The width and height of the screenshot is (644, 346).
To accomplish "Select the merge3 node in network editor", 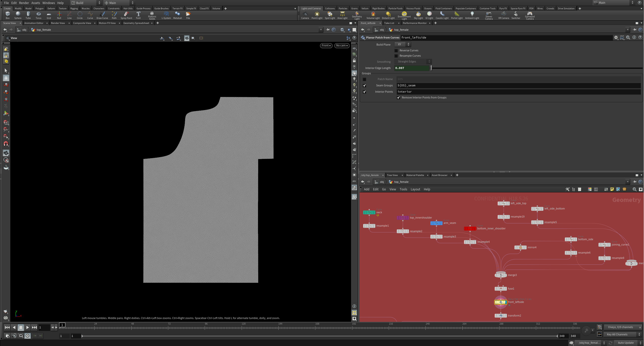I will [x=500, y=275].
